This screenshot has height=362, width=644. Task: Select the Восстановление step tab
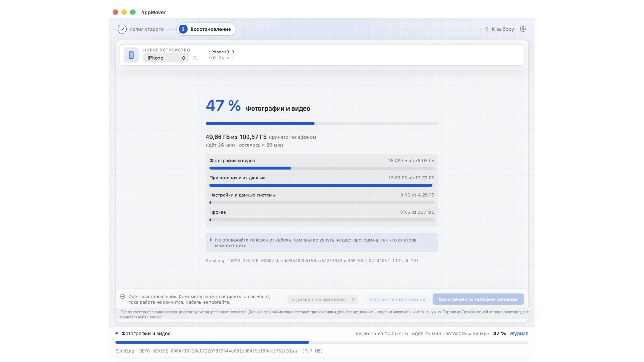click(x=206, y=29)
